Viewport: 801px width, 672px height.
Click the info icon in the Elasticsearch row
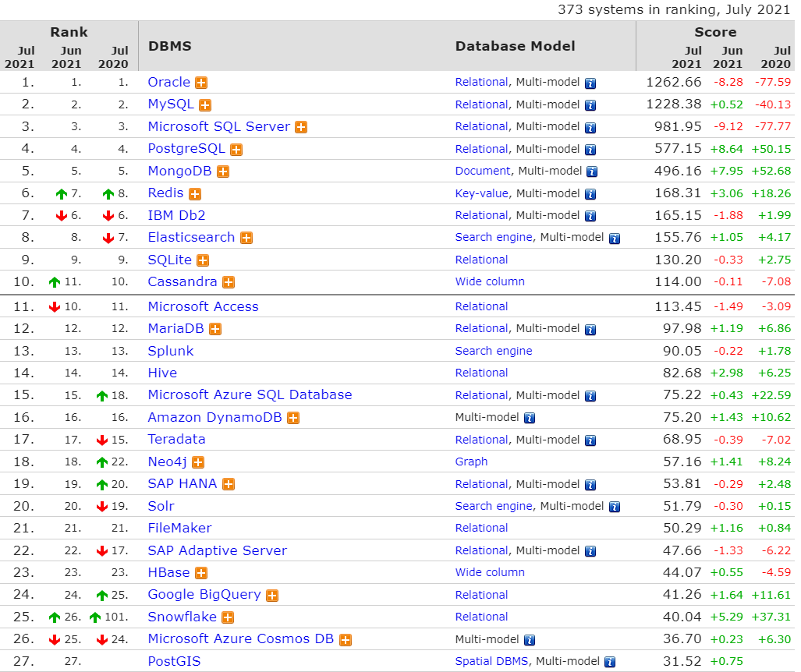click(615, 239)
